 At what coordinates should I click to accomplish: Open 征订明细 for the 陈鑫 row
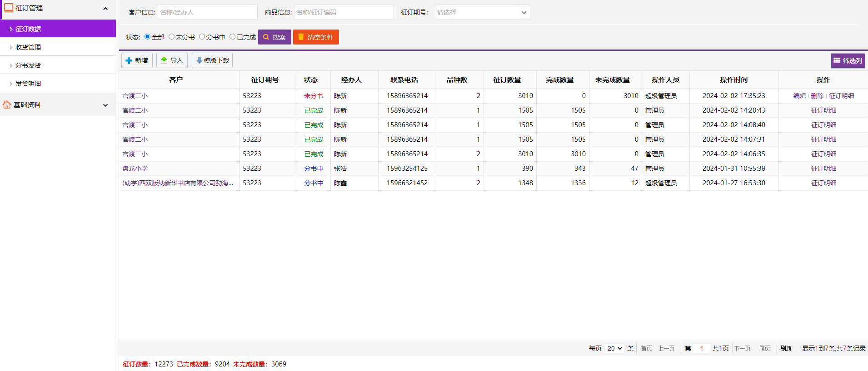(823, 183)
